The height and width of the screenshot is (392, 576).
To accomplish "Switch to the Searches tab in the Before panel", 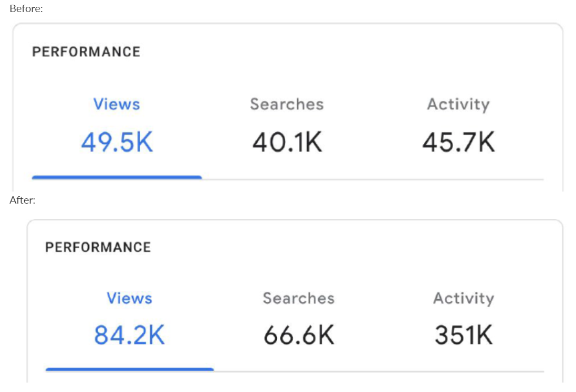I will (287, 104).
